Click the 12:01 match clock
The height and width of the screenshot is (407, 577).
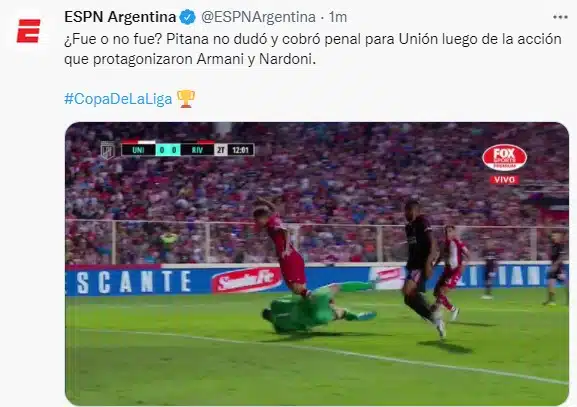241,150
